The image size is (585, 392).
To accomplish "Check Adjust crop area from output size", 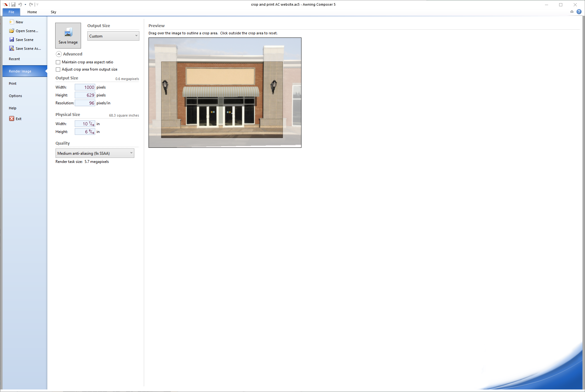I will tap(58, 69).
